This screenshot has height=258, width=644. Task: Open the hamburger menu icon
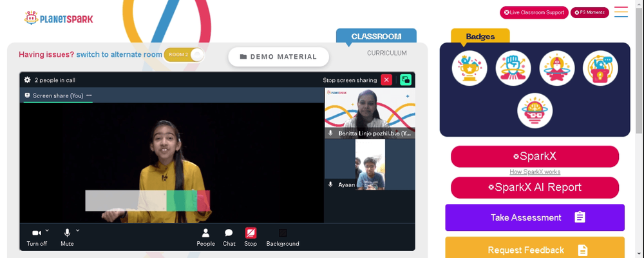coord(621,12)
